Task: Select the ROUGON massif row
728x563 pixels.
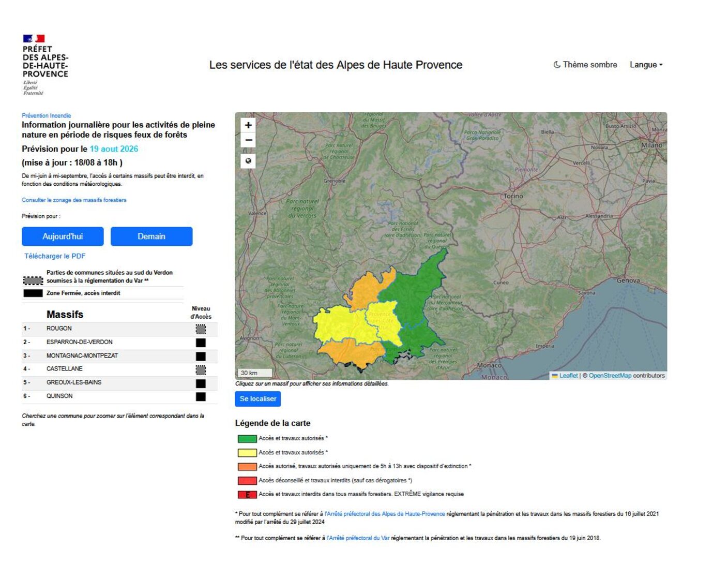Action: pos(119,329)
